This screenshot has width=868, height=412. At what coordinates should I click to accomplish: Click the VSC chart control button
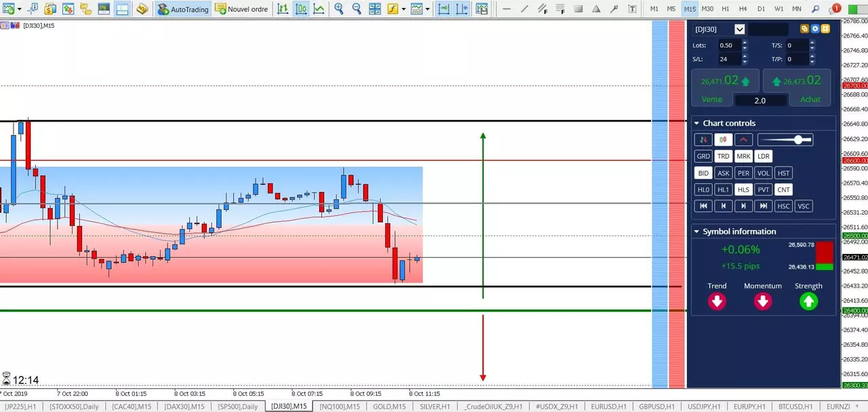click(804, 206)
